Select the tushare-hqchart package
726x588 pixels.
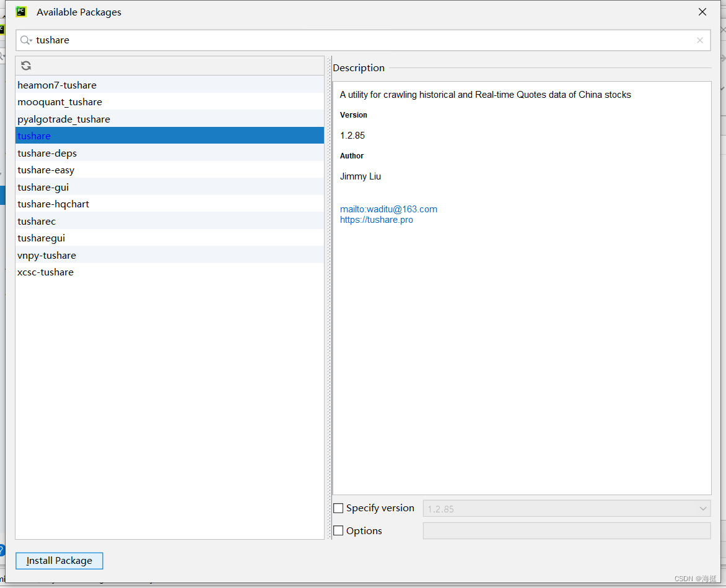(170, 204)
